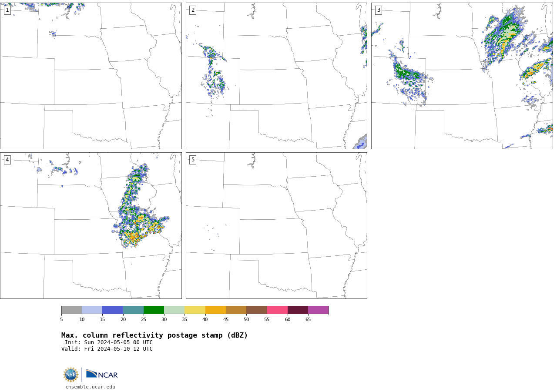Click the colorbar tick label 50

(x=246, y=320)
